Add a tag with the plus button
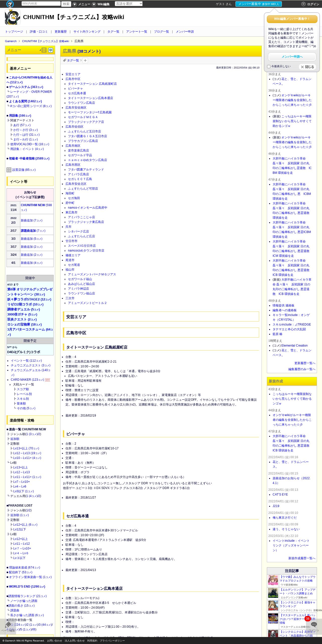 tap(85, 60)
